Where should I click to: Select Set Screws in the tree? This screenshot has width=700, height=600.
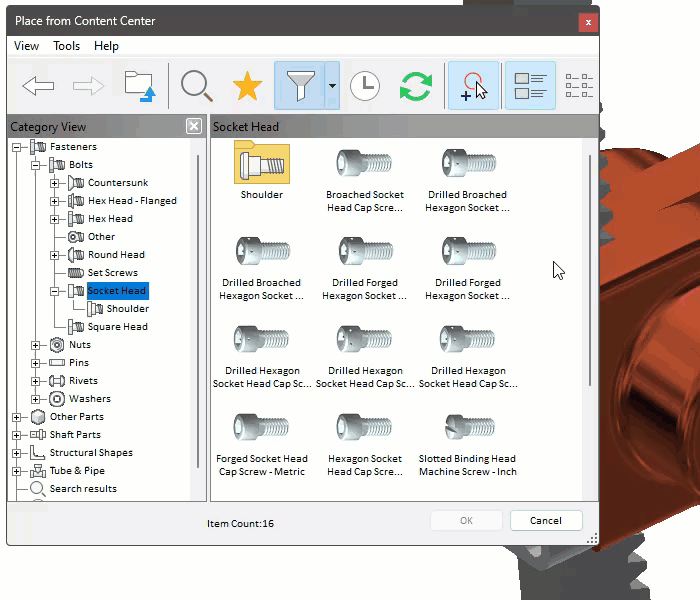112,272
